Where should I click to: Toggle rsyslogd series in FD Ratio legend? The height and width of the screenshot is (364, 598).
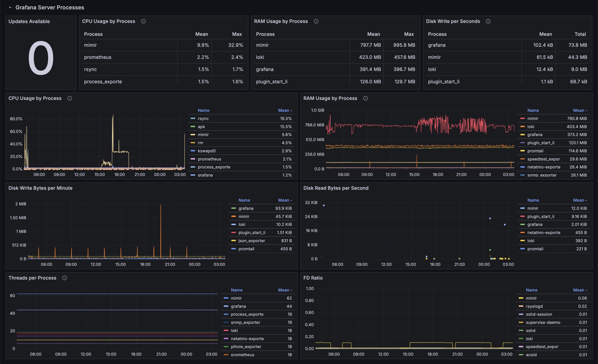[534, 306]
